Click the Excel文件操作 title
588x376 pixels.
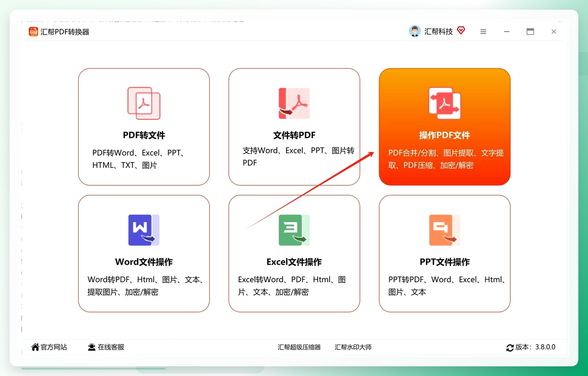point(294,262)
